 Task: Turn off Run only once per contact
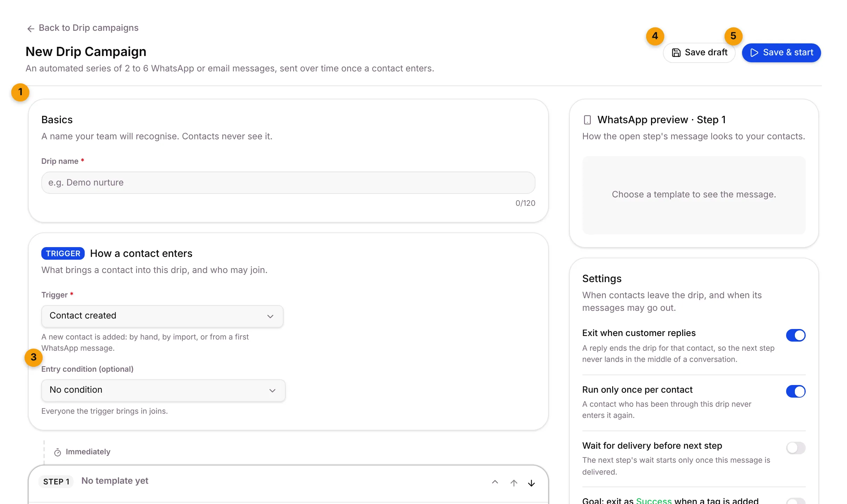[796, 391]
